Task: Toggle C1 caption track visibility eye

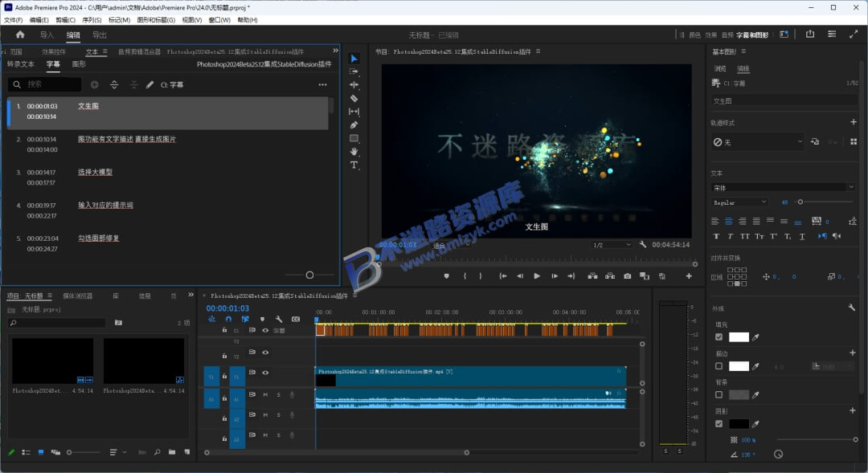Action: tap(265, 330)
